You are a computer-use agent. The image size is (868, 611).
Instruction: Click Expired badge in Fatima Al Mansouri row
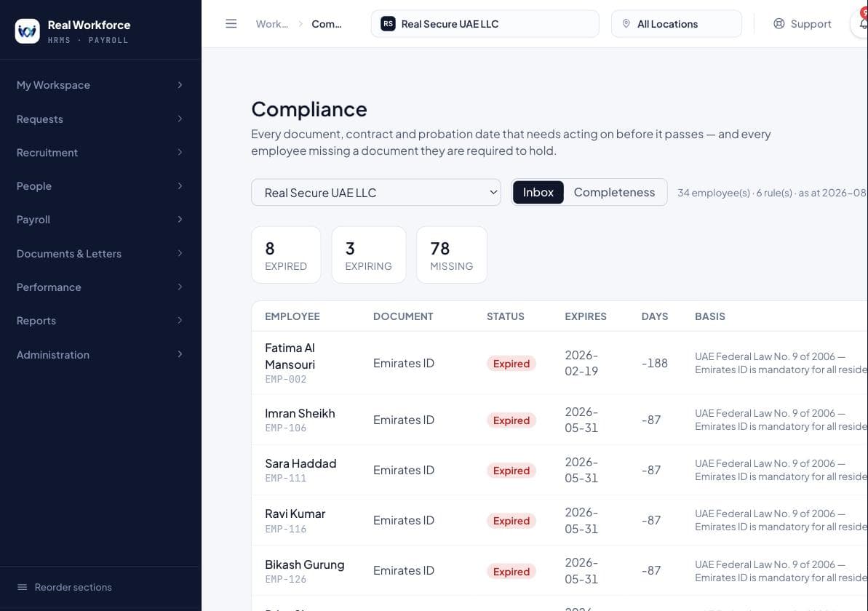(511, 364)
